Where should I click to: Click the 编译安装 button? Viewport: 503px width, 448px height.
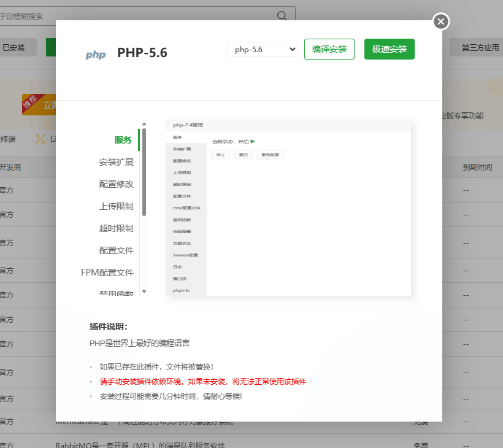pyautogui.click(x=329, y=49)
